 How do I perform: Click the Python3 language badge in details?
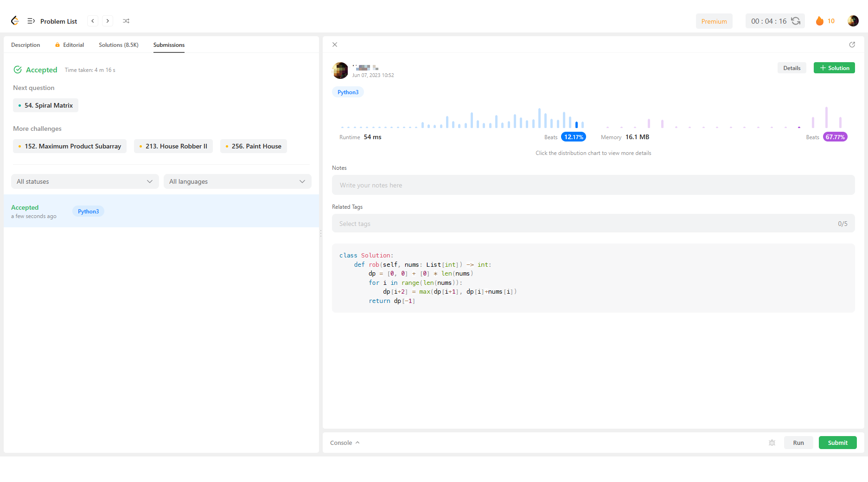(348, 92)
